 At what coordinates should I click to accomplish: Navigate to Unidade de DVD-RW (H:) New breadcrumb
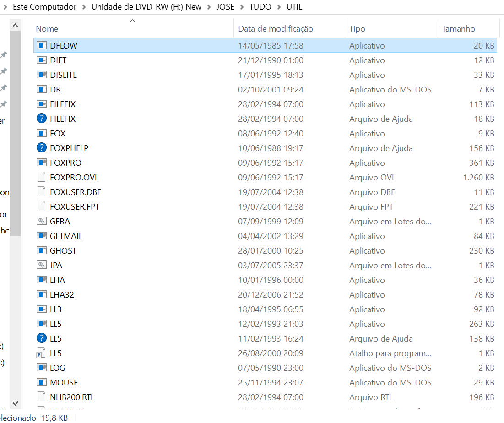[x=146, y=7]
